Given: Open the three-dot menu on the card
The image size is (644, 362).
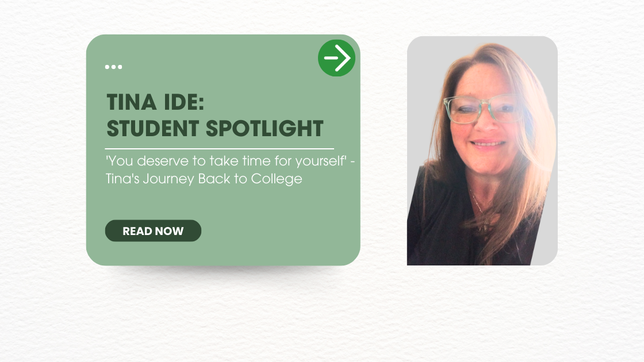Looking at the screenshot, I should tap(113, 67).
